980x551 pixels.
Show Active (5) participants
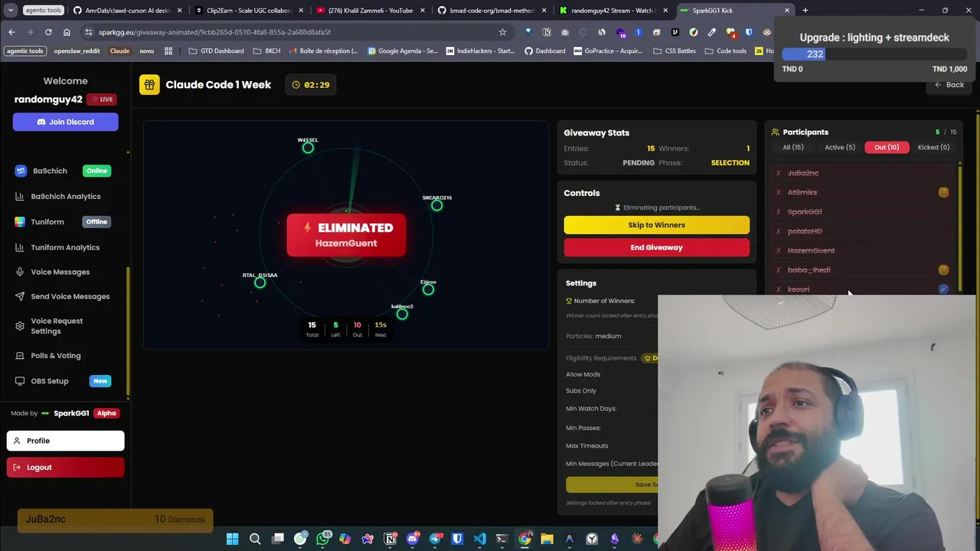tap(840, 147)
